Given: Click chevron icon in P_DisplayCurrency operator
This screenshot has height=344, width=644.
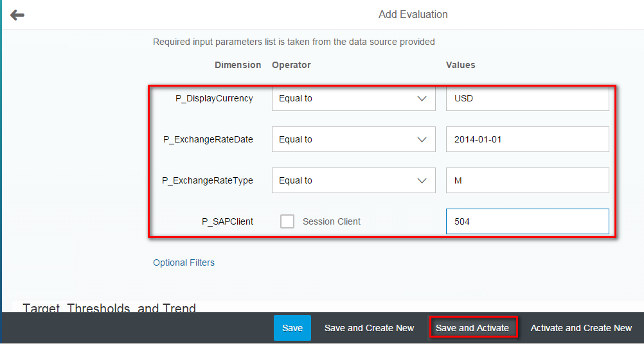Looking at the screenshot, I should 422,99.
